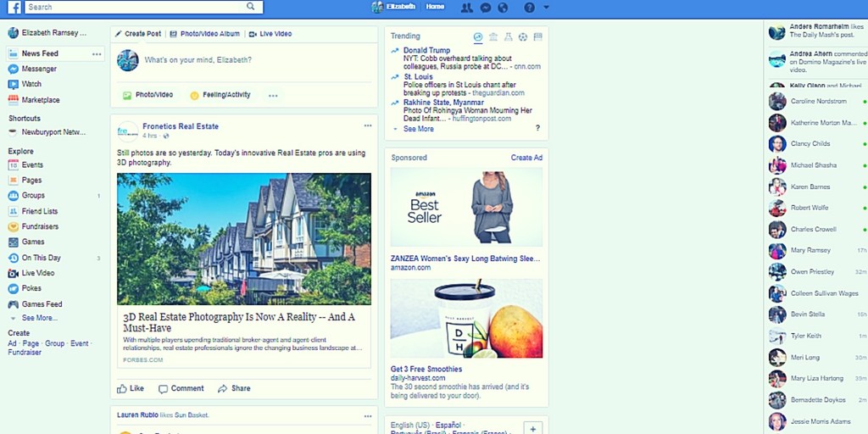
Task: Open the Quick Help question icon
Action: [x=529, y=7]
